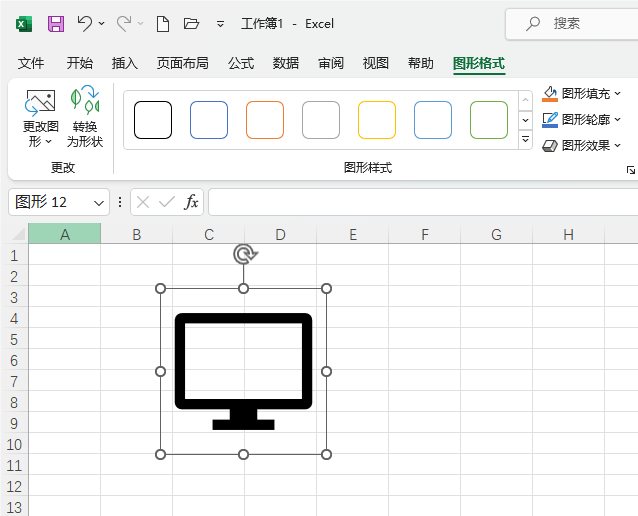The image size is (638, 516).
Task: Switch to the 插入 tab
Action: [125, 63]
